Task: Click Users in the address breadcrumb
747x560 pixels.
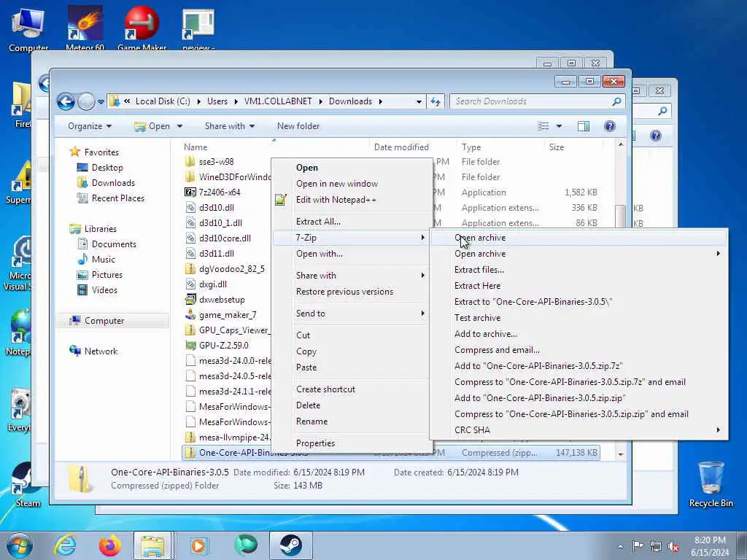Action: click(x=217, y=101)
